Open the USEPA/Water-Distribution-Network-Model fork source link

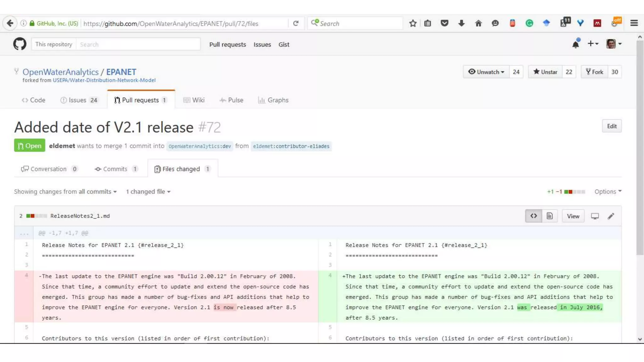pos(104,80)
